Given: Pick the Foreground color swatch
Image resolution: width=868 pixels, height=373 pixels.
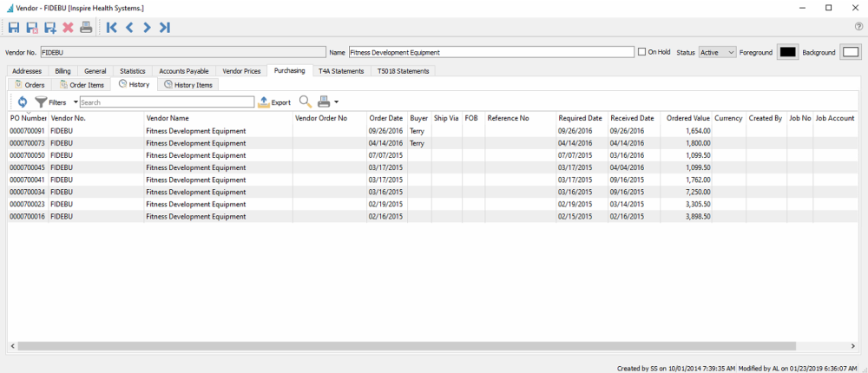Looking at the screenshot, I should [787, 52].
